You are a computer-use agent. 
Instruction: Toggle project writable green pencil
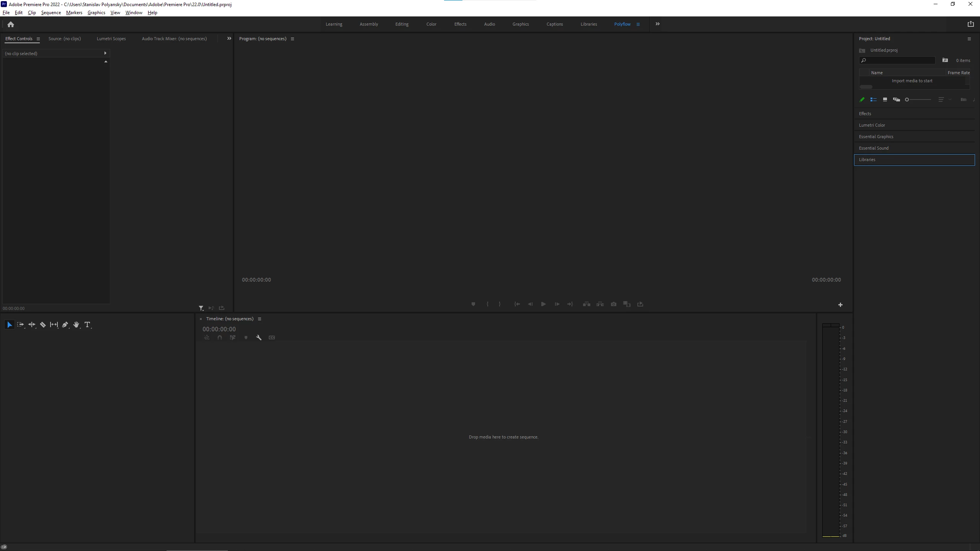[x=862, y=99]
